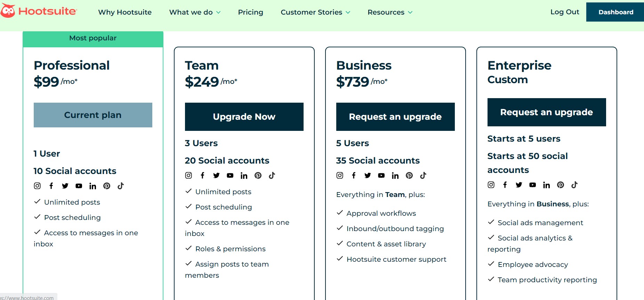Click Twitter icon in Business plan
This screenshot has height=300, width=644.
pyautogui.click(x=368, y=175)
